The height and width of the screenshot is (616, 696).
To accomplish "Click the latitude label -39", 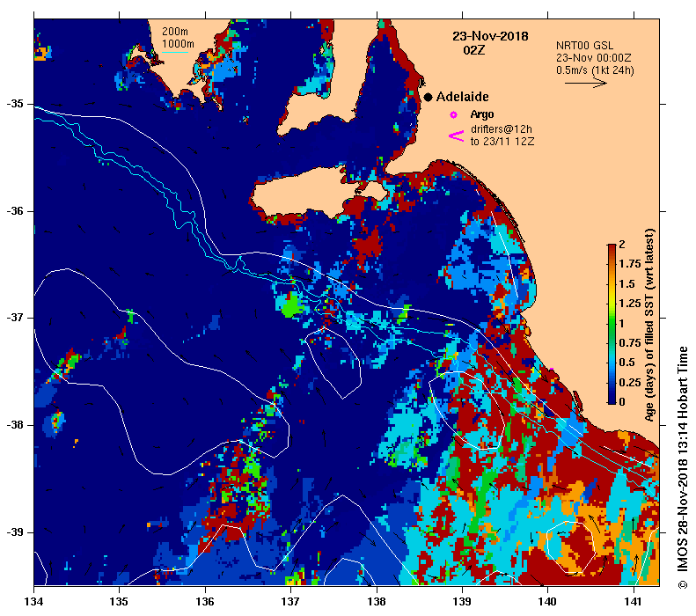I will coord(15,532).
